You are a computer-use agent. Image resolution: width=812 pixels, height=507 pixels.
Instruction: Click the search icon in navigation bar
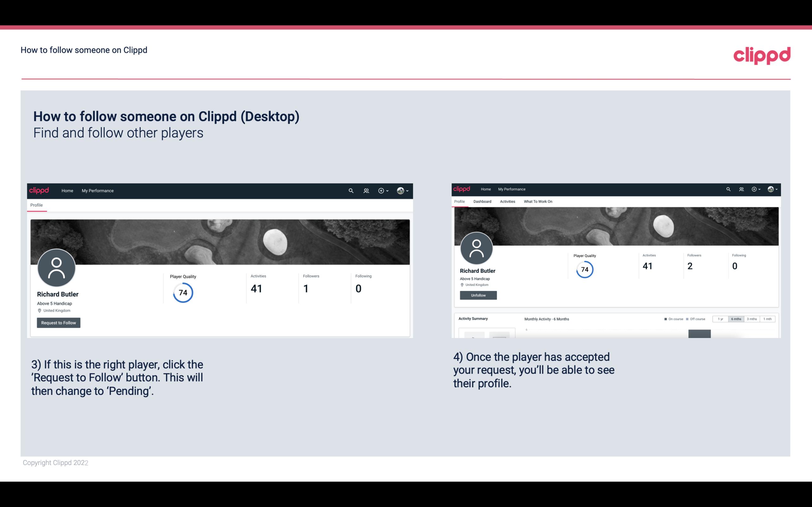tap(351, 190)
